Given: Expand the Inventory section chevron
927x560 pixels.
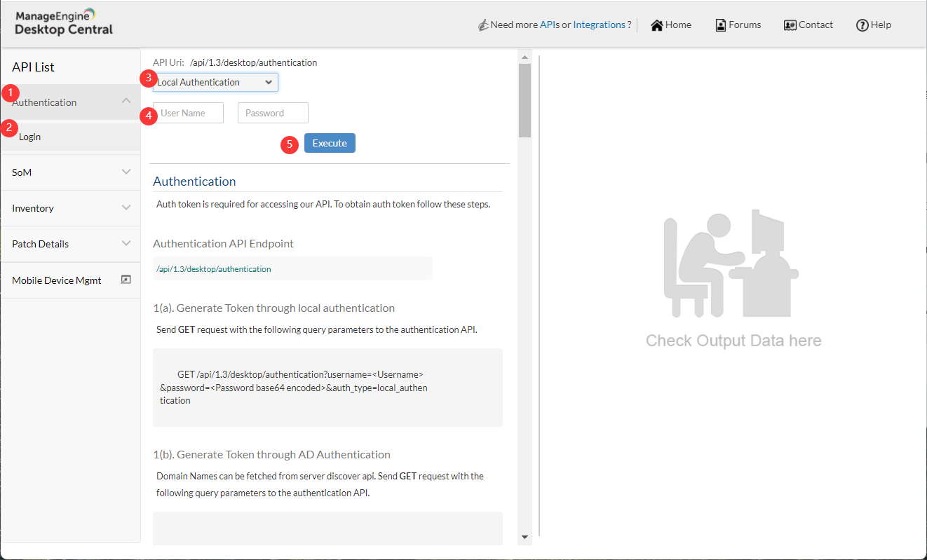Looking at the screenshot, I should pos(126,207).
